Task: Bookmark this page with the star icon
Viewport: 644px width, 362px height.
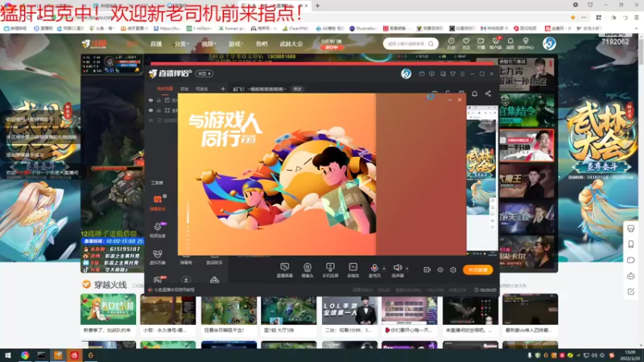Action: 572,18
